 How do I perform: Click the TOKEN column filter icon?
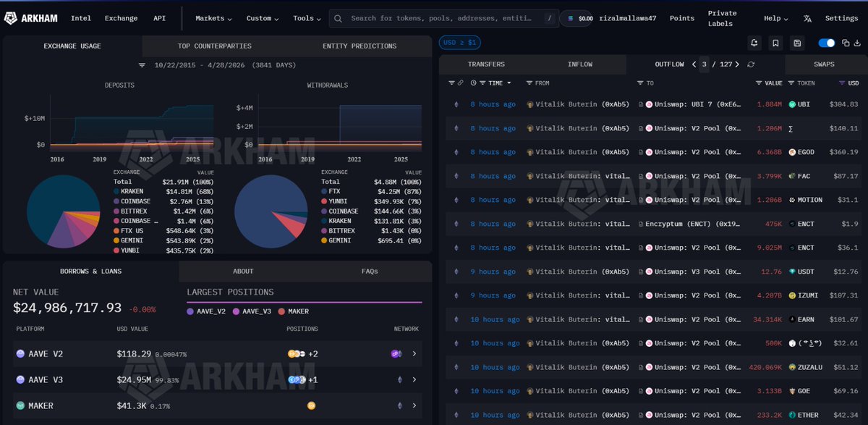tap(792, 83)
